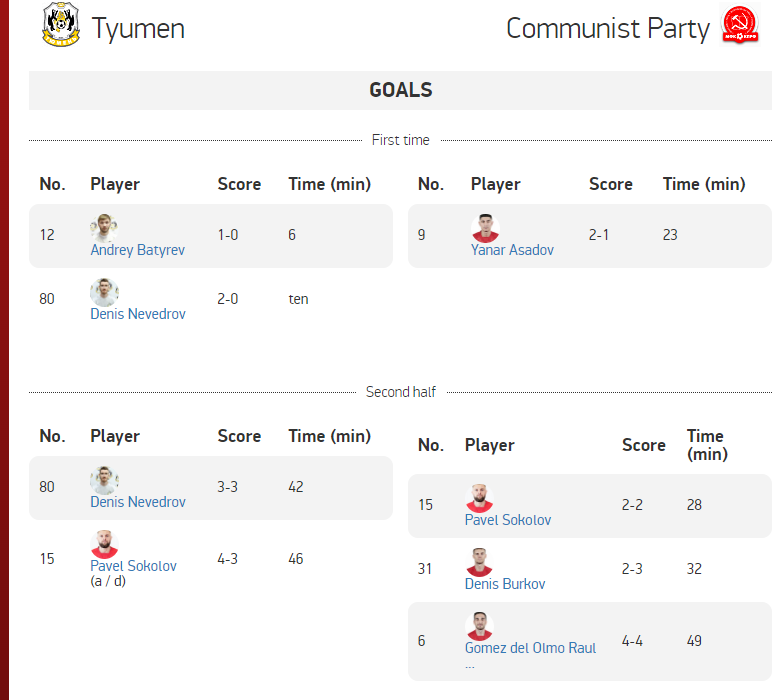This screenshot has width=783, height=700.
Task: Click Yanar Asadov's player avatar
Action: pyautogui.click(x=485, y=228)
